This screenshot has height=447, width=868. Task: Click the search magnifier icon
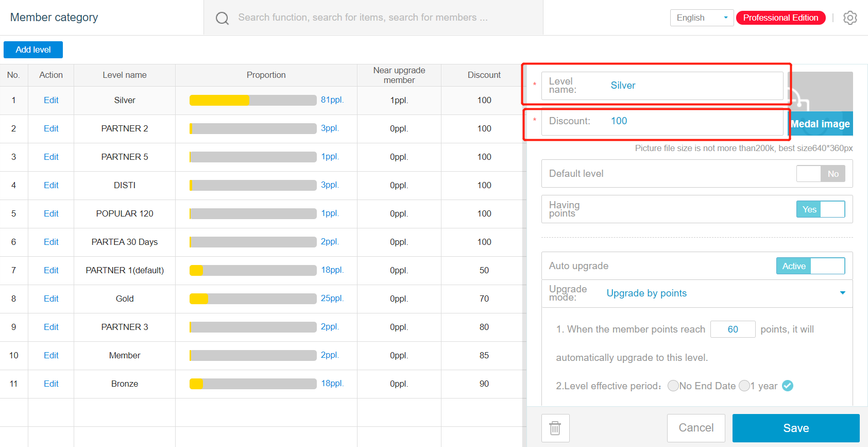222,18
